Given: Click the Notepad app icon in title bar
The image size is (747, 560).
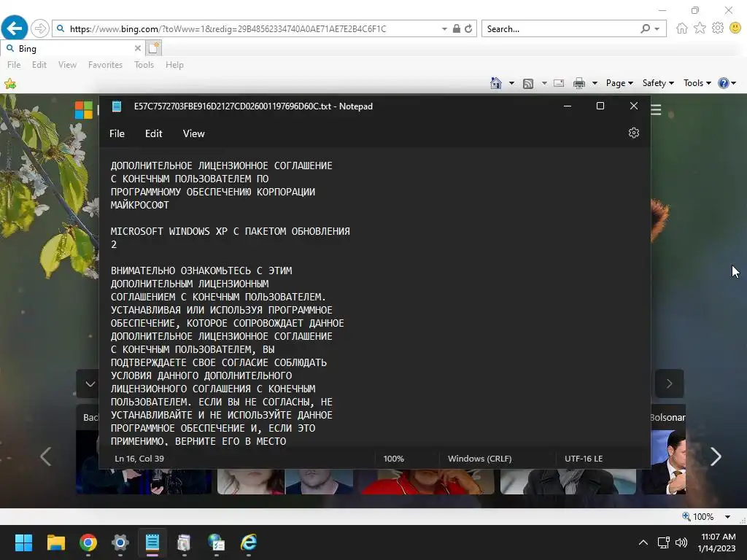Looking at the screenshot, I should click(x=117, y=106).
